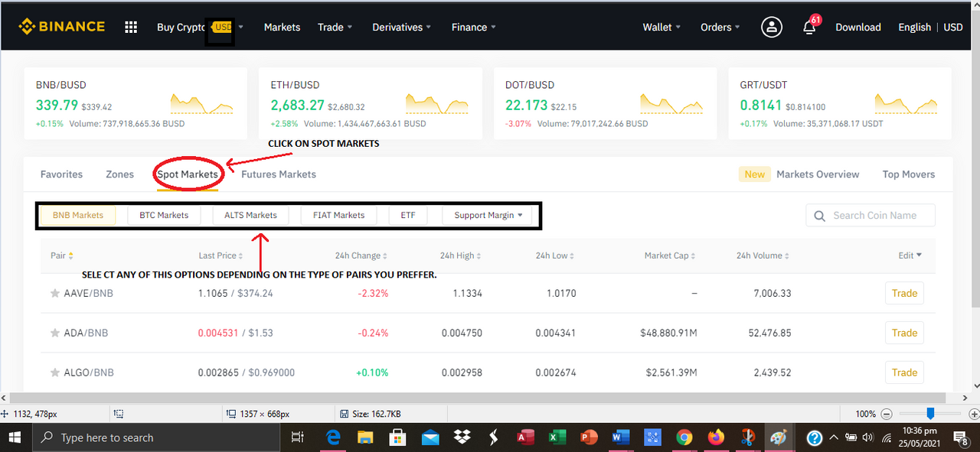Open the Markets Overview tab
Viewport: 980px width, 452px height.
tap(818, 174)
